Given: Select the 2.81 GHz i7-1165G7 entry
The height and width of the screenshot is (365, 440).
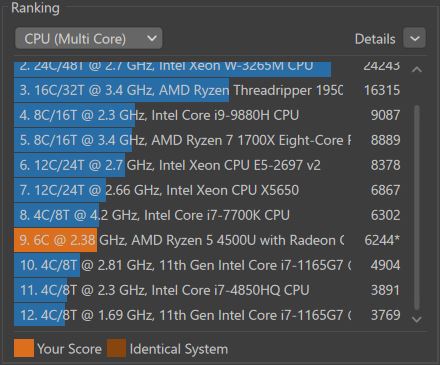Looking at the screenshot, I should pos(207,265).
